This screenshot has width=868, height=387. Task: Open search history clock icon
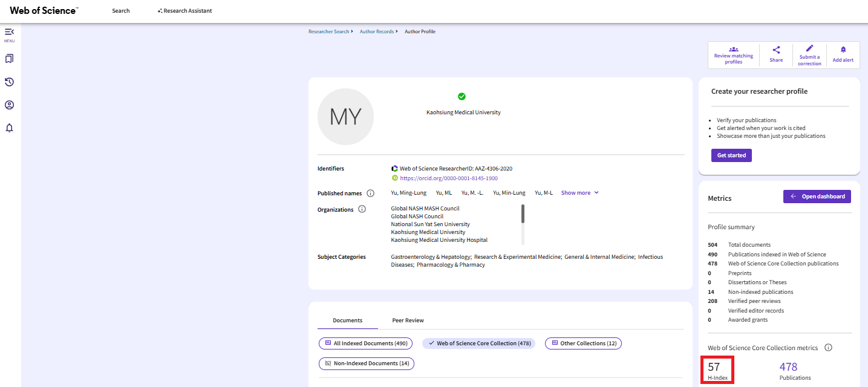click(x=9, y=82)
